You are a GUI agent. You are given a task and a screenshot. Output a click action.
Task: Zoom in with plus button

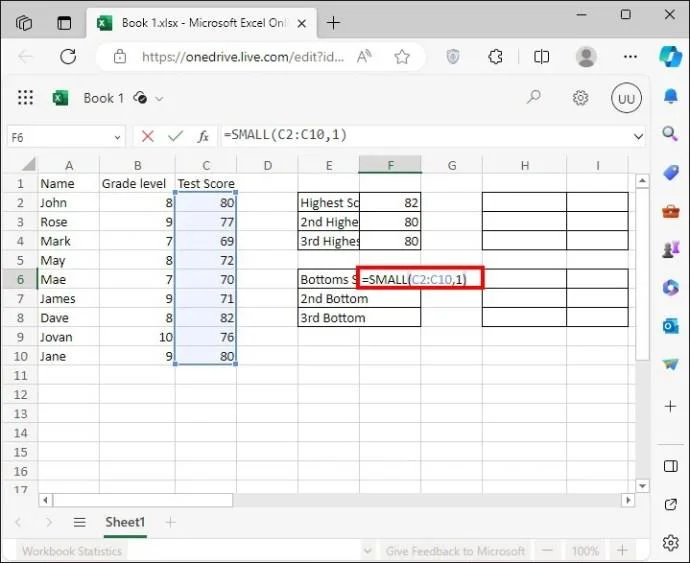point(622,550)
